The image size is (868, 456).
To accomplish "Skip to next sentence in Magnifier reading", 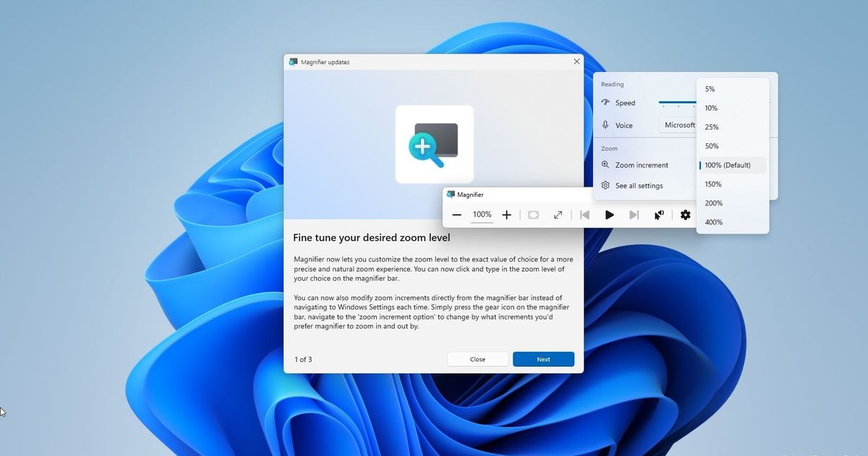I will point(634,215).
